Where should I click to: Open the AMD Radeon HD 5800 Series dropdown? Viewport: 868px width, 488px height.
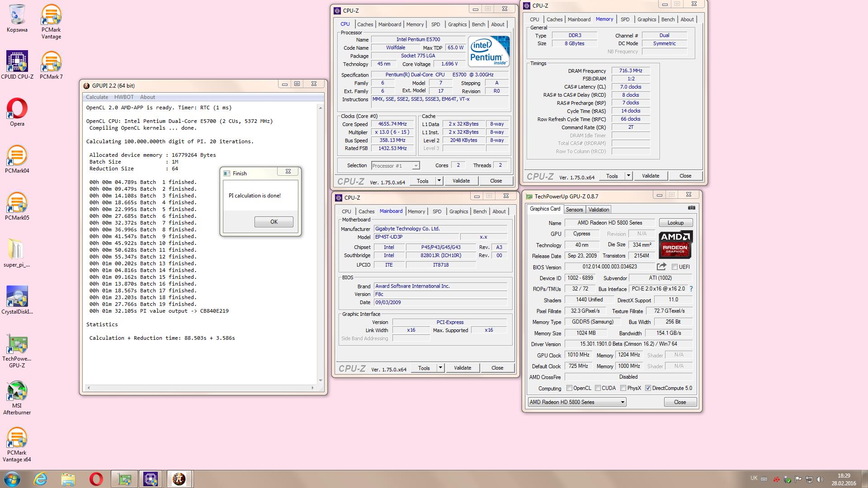pyautogui.click(x=577, y=402)
